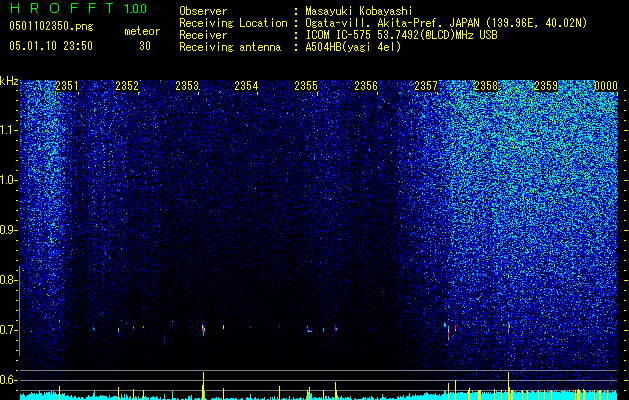
Task: Click the 2355 time axis marker
Action: click(306, 86)
